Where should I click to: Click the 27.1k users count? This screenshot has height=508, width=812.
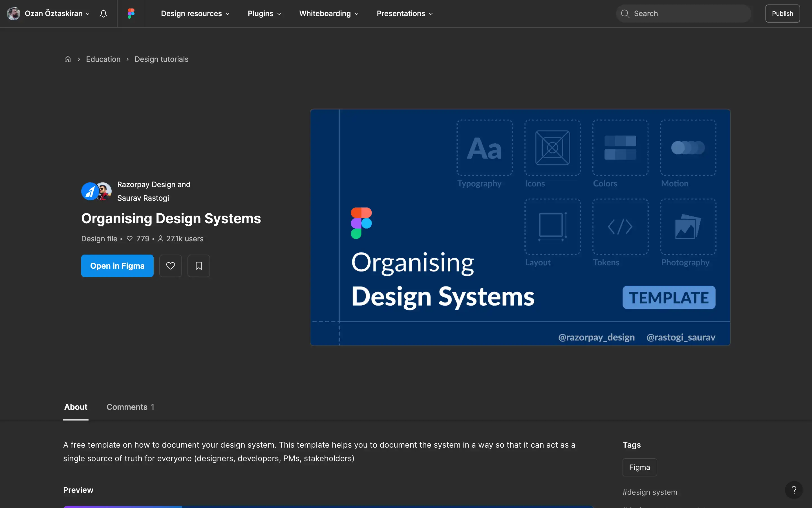(x=180, y=238)
